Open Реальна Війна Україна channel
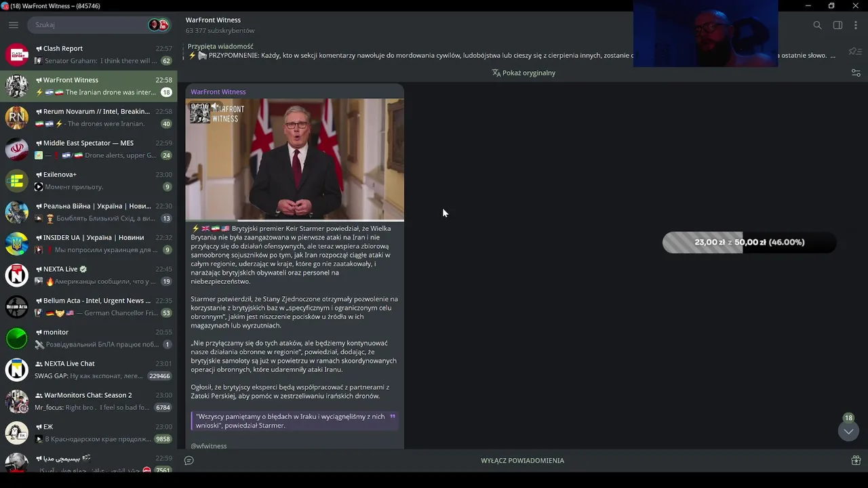 pos(89,212)
